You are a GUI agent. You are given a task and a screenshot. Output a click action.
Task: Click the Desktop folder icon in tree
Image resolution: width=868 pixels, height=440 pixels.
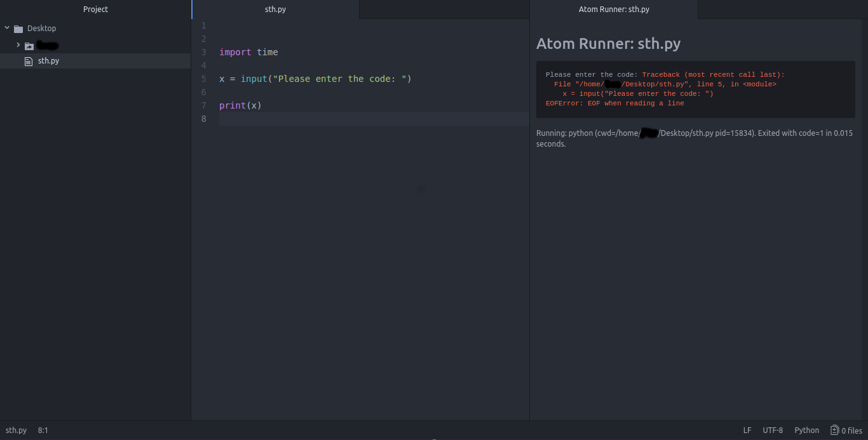18,29
